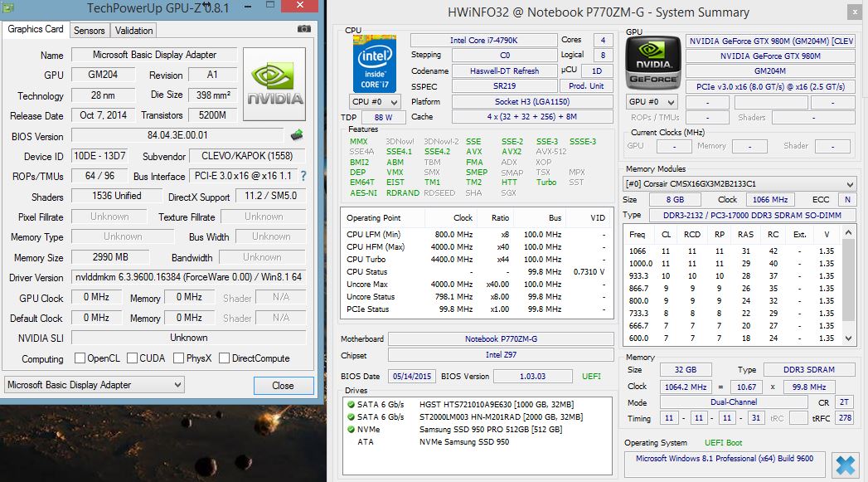Close the HWiNFO32 System Summary window
Viewport: 868px width, 482px height.
(855, 12)
